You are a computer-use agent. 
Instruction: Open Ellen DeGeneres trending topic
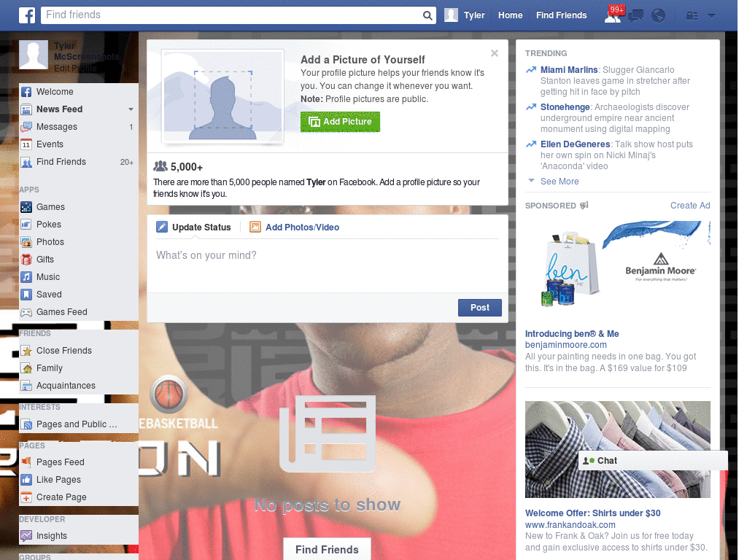pyautogui.click(x=575, y=144)
